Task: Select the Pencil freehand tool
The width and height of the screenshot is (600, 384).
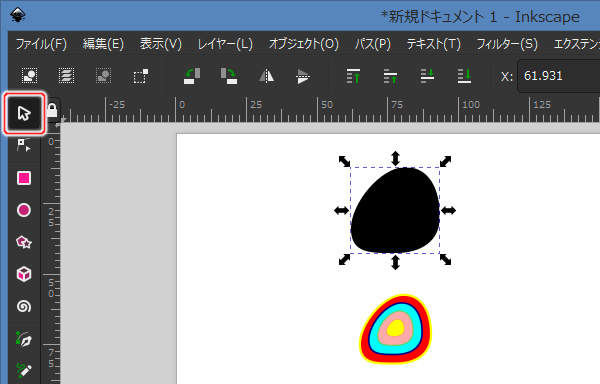Action: pos(24,370)
